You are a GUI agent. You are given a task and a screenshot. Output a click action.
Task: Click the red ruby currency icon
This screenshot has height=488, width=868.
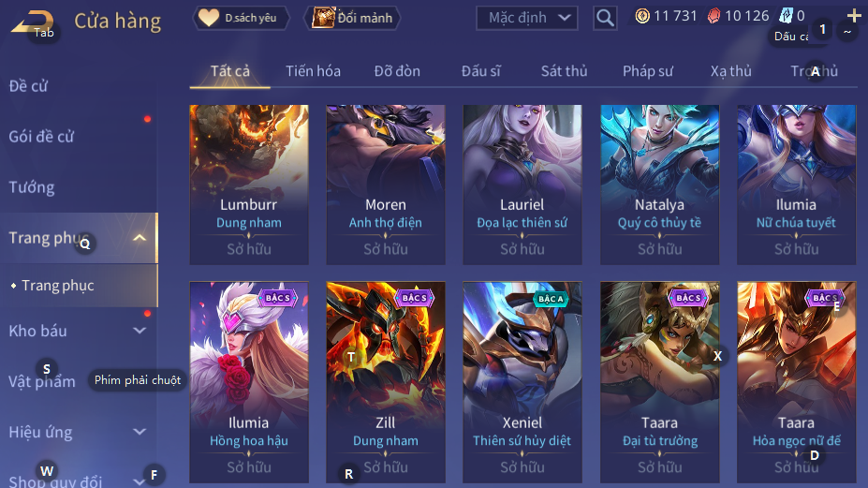pos(714,16)
